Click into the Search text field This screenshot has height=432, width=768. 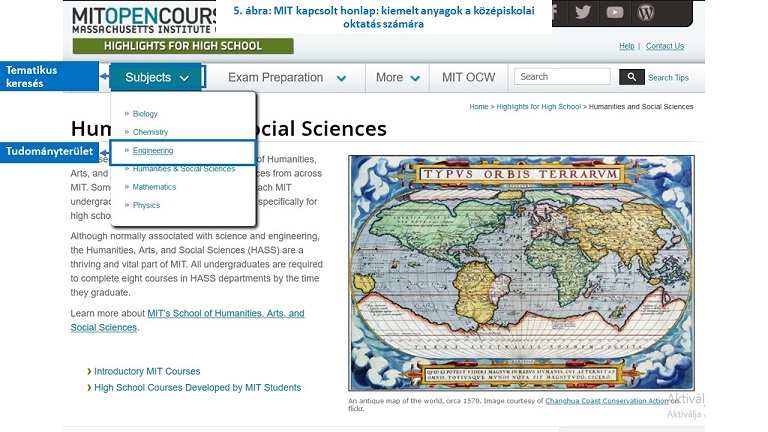[562, 77]
